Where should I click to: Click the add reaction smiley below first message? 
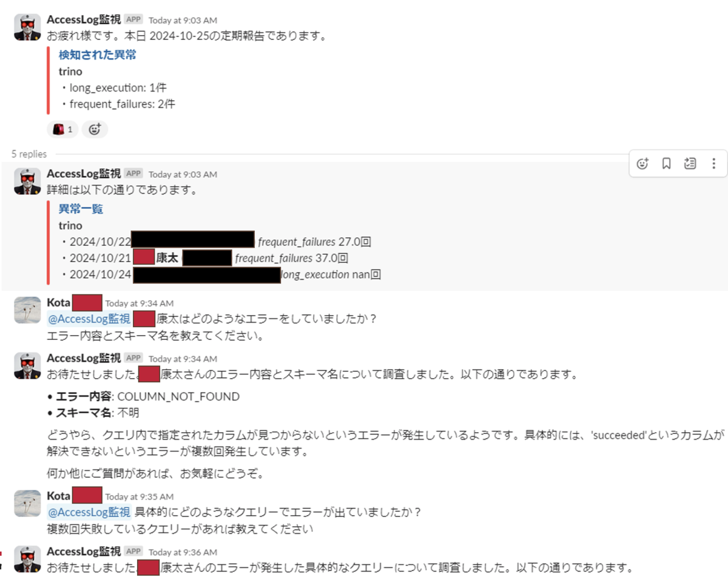(x=95, y=129)
